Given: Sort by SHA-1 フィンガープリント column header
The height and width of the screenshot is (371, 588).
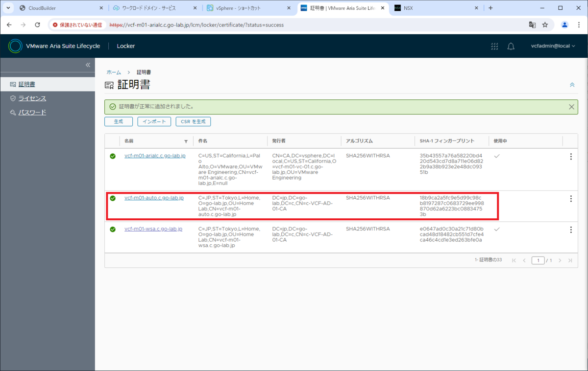Looking at the screenshot, I should tap(447, 141).
